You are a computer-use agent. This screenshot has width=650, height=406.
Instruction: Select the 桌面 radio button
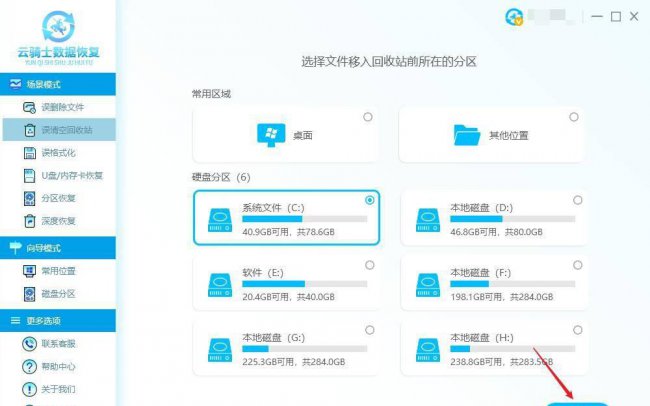click(368, 117)
